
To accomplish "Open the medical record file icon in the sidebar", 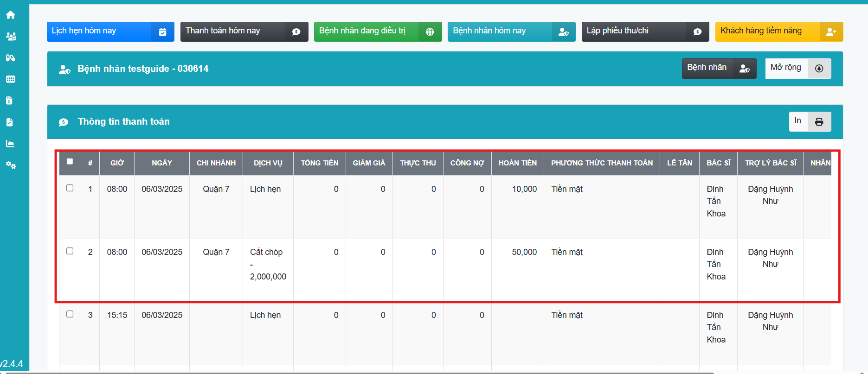I will [x=10, y=122].
